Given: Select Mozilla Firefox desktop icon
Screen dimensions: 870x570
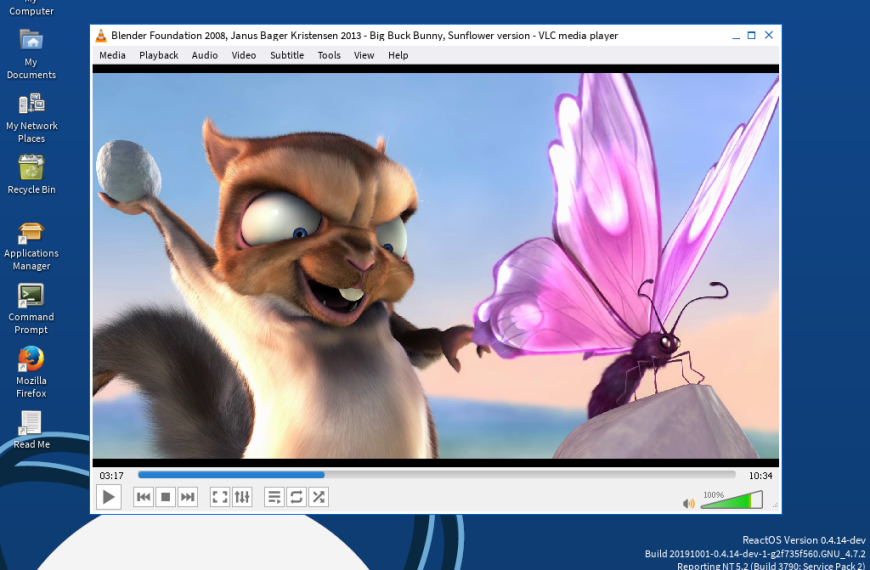Looking at the screenshot, I should [31, 372].
